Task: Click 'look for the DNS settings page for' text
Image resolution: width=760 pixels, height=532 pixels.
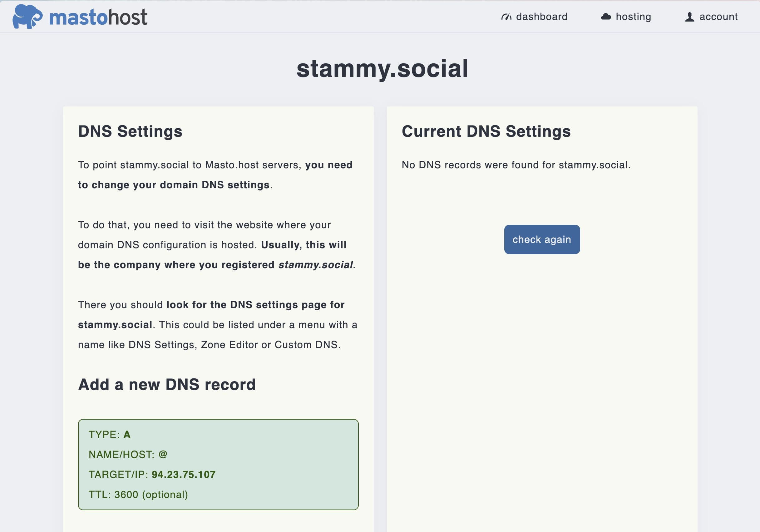Action: pos(255,305)
